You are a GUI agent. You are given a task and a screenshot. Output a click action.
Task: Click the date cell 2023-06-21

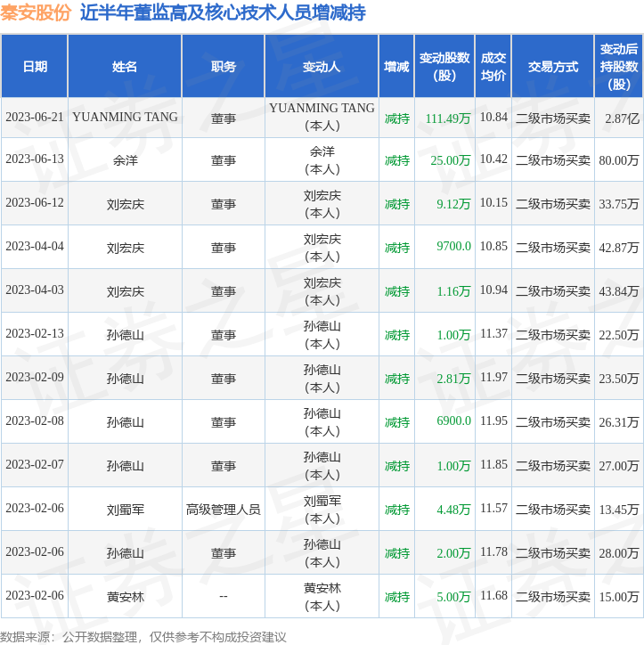tap(35, 118)
